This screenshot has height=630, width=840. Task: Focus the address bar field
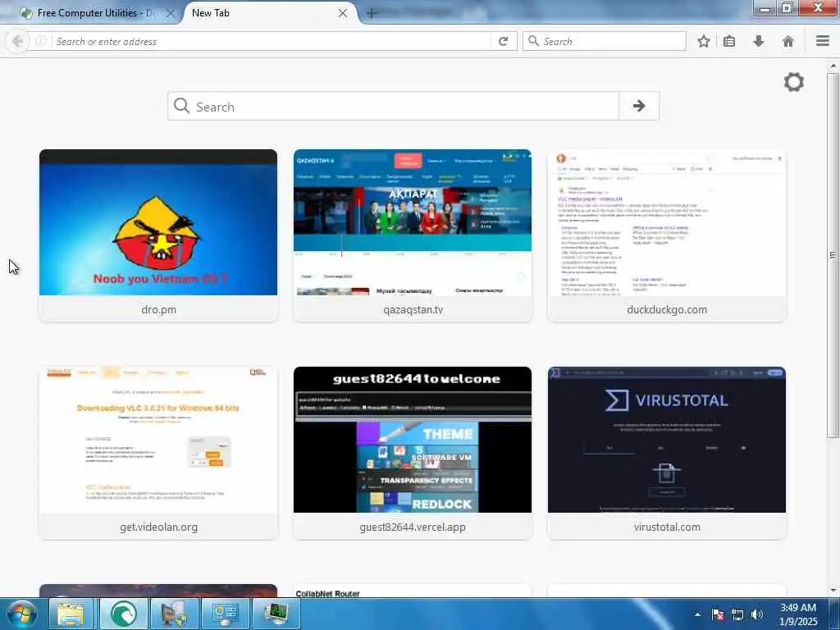271,41
